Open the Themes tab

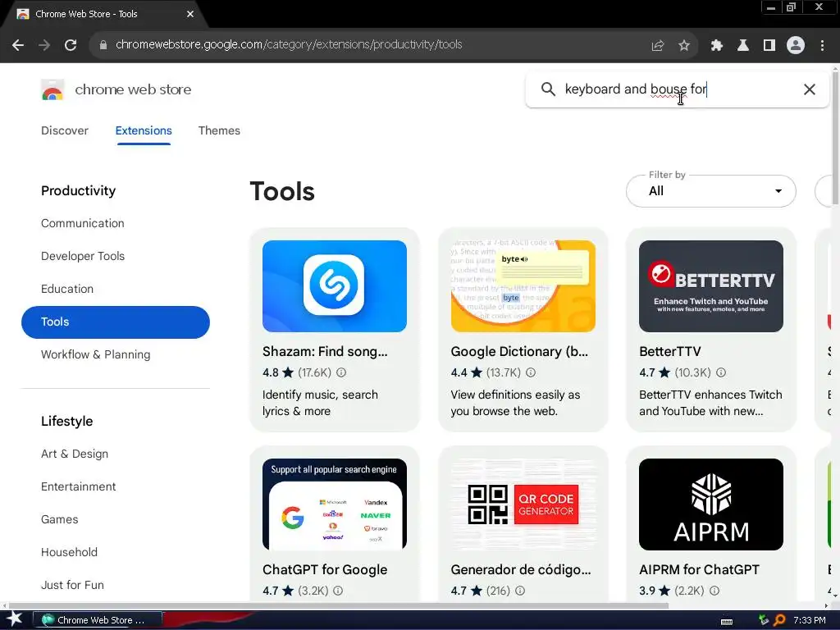coord(219,130)
